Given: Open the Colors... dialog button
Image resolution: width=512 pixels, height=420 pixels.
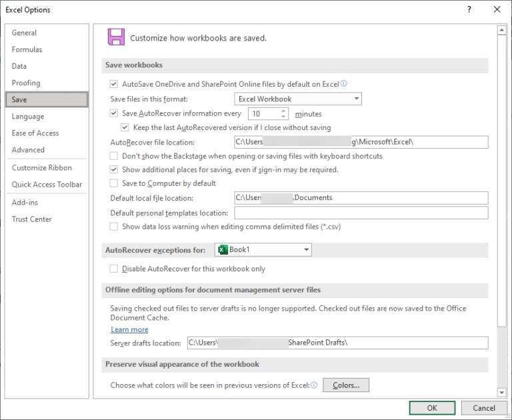Looking at the screenshot, I should (346, 385).
